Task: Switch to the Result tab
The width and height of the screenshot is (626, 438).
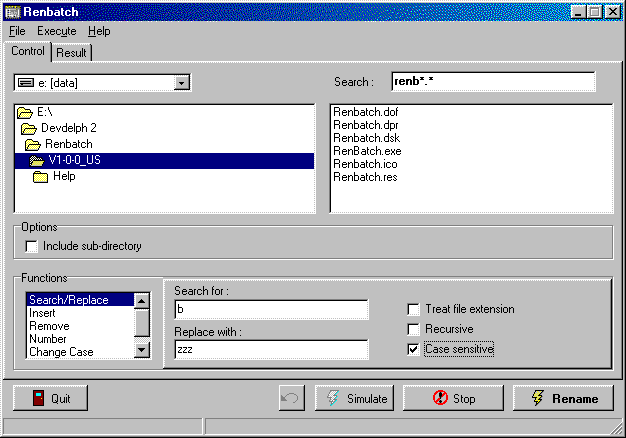Action: point(70,52)
